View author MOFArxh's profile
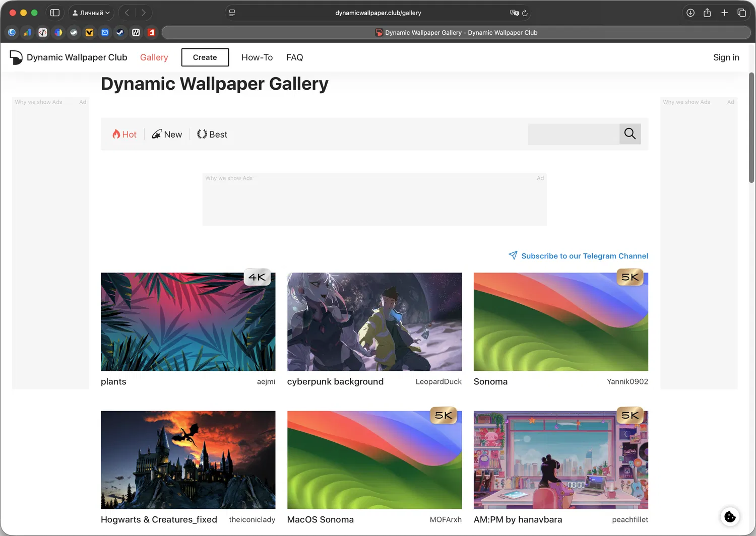 click(x=446, y=520)
